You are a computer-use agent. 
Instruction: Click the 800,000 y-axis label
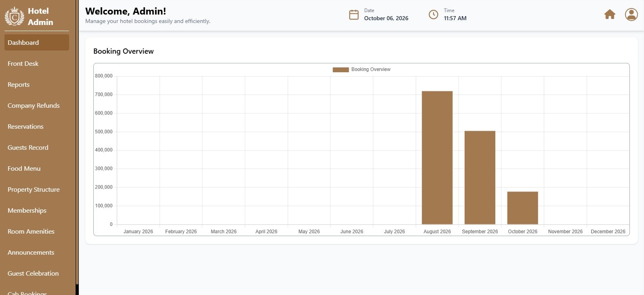tap(104, 76)
